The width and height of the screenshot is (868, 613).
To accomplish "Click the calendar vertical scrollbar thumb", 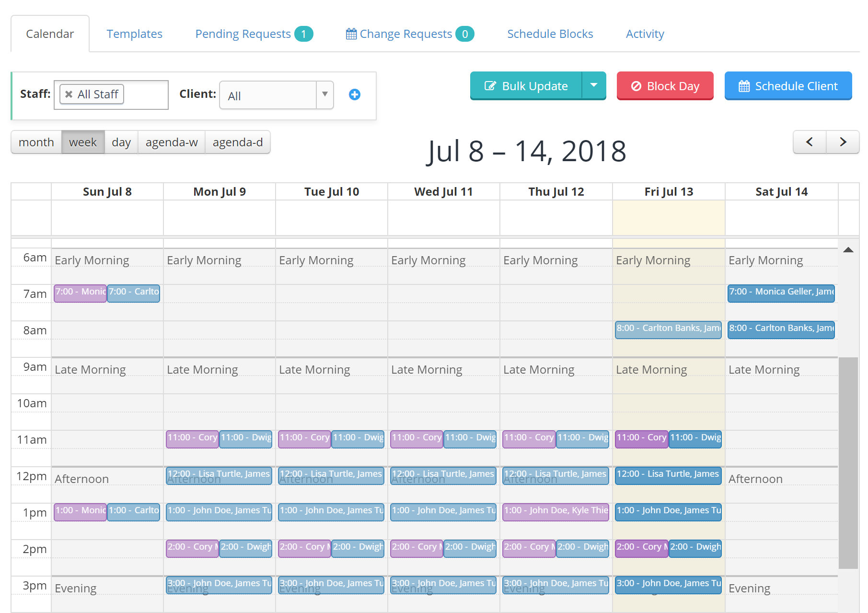I will [x=848, y=463].
